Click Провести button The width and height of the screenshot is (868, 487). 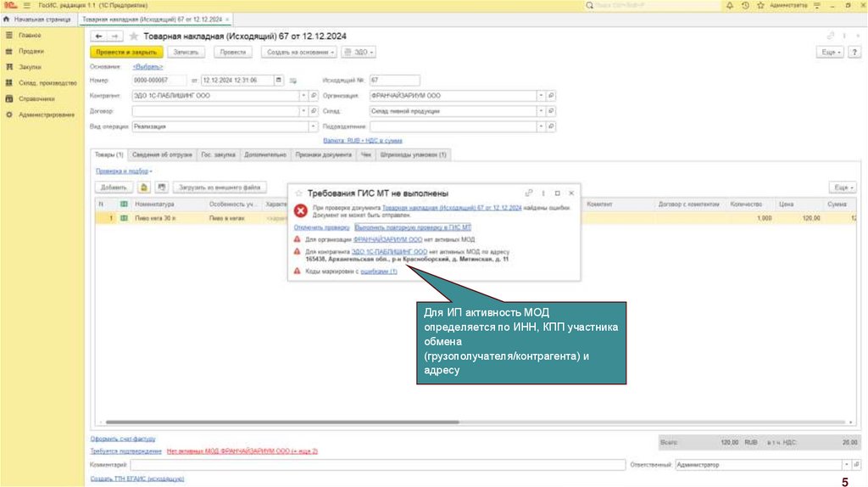pos(232,52)
